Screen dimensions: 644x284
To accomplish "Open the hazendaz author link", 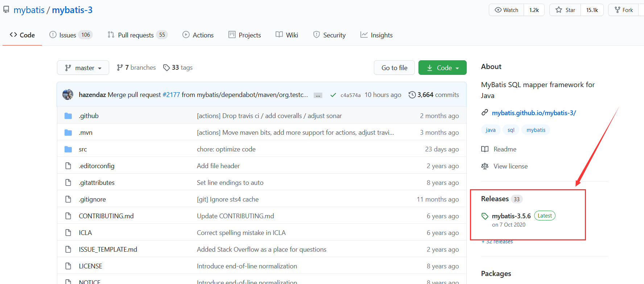I will click(x=92, y=95).
